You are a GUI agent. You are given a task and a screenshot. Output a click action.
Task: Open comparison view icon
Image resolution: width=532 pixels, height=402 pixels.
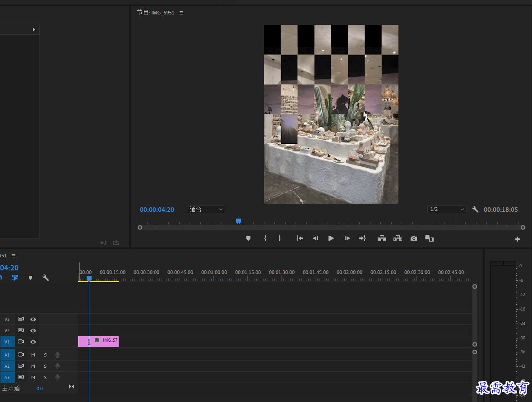point(429,238)
